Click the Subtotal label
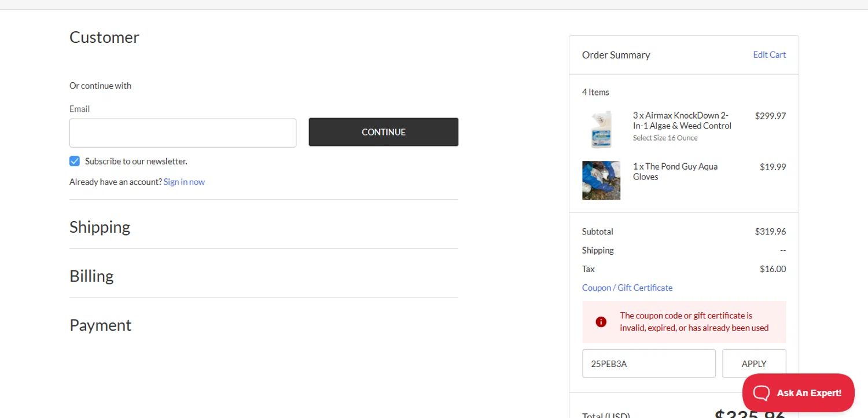Image resolution: width=868 pixels, height=418 pixels. coord(598,232)
